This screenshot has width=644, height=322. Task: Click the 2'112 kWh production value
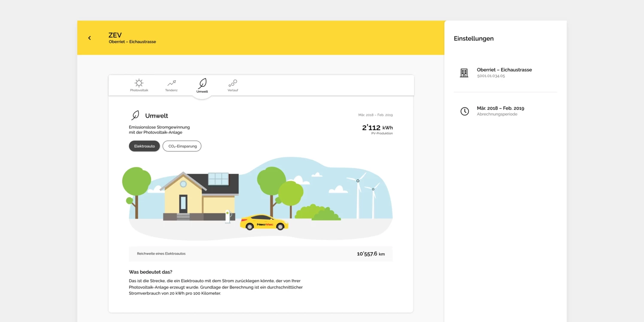(377, 128)
